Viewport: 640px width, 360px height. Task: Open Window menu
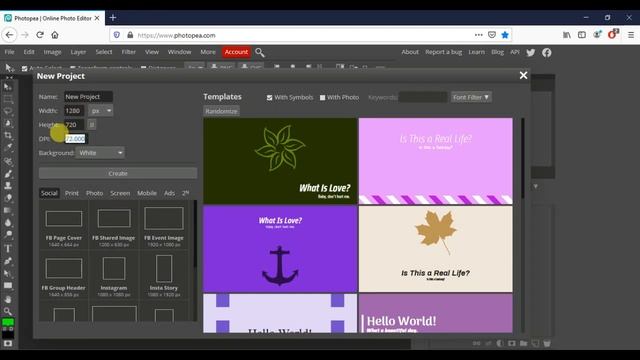click(180, 52)
